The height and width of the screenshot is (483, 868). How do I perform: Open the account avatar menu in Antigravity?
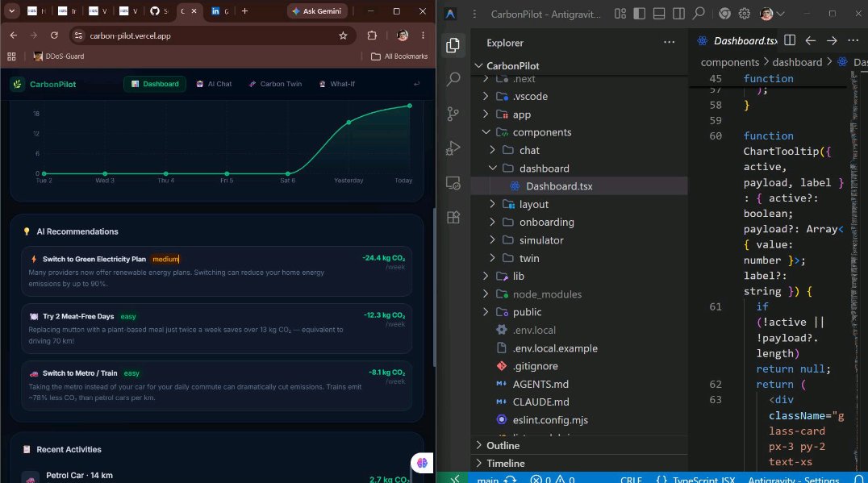772,14
